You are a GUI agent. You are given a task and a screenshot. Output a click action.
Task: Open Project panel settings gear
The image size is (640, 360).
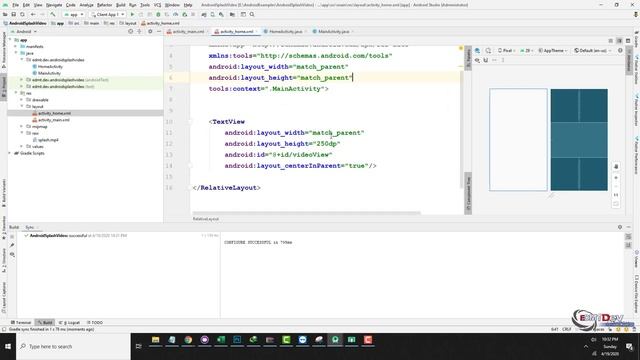(150, 31)
